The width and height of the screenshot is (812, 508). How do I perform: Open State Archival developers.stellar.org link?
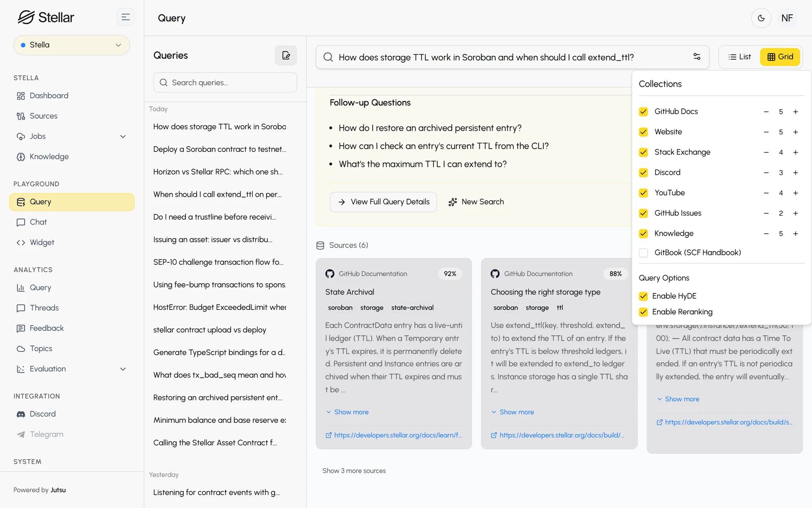click(394, 435)
